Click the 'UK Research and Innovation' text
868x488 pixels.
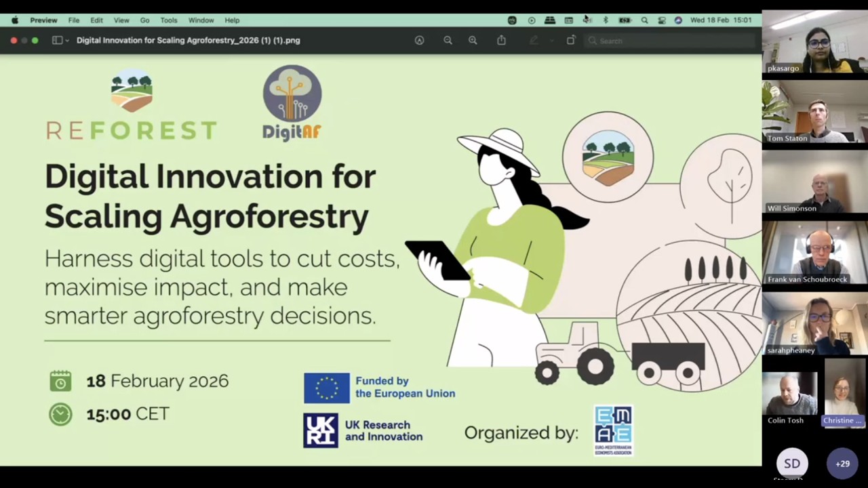(x=383, y=431)
